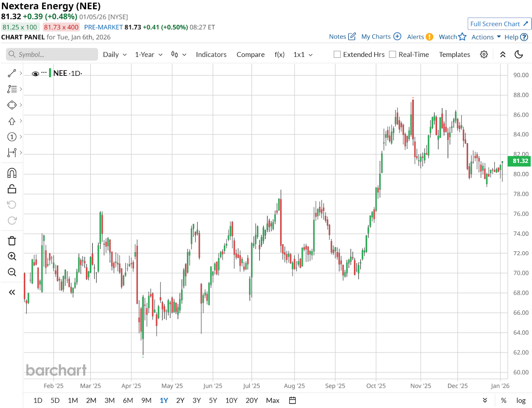Select the 9M range

click(x=146, y=400)
